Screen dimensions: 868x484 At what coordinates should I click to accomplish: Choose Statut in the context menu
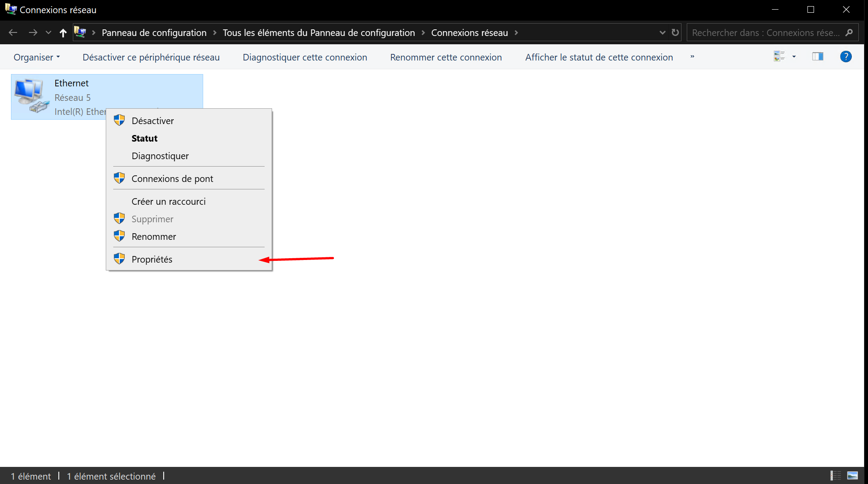pos(189,139)
